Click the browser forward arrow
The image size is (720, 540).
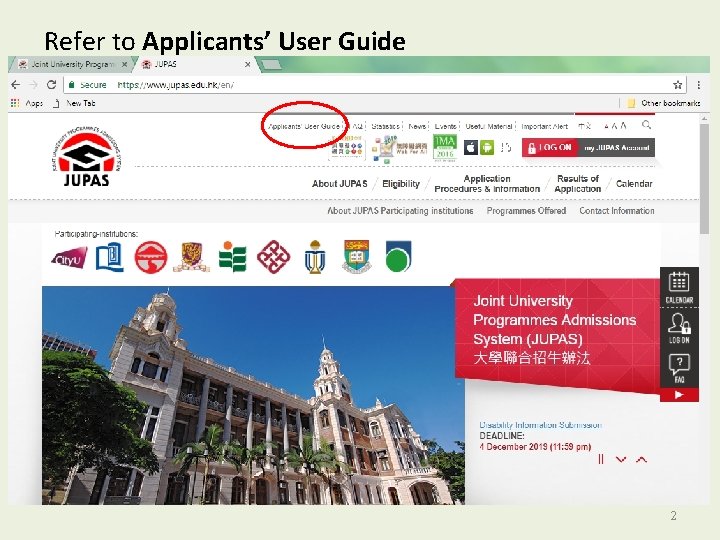(33, 84)
